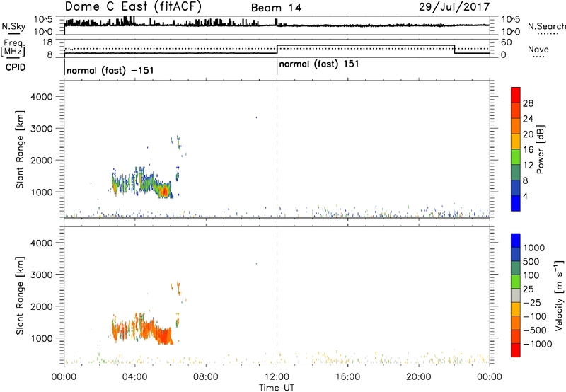Click the frequency step-up at 12:00

click(x=277, y=49)
